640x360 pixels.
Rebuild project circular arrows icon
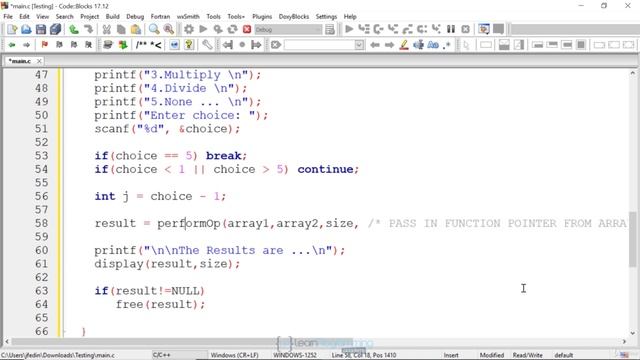(x=232, y=29)
